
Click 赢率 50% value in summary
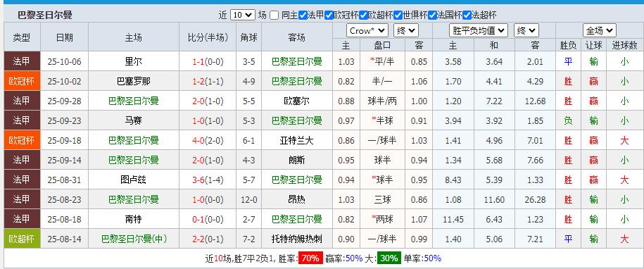354,258
